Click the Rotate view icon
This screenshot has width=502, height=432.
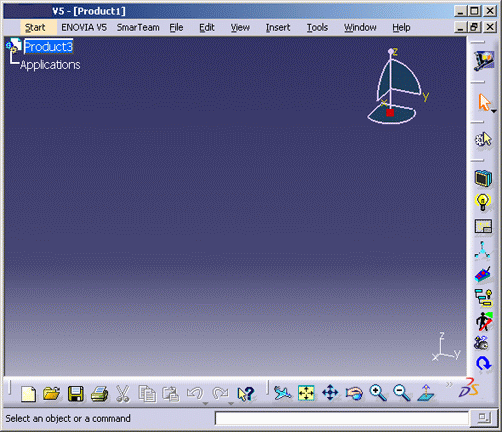coord(354,393)
